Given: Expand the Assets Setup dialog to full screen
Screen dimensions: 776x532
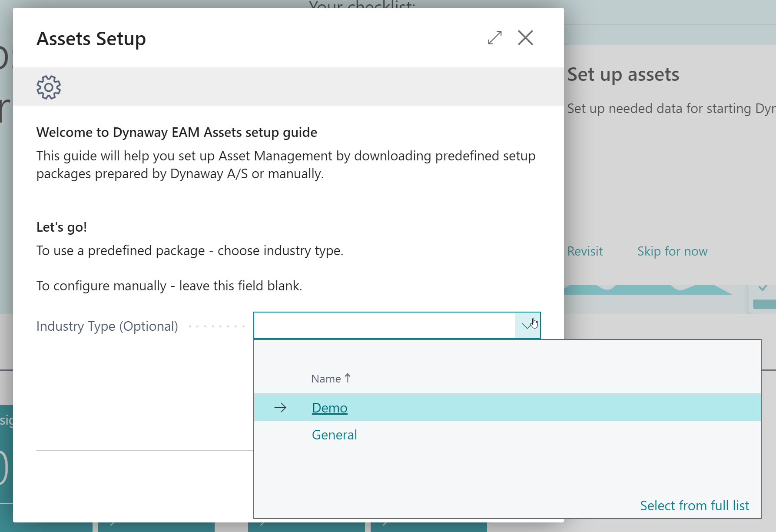Looking at the screenshot, I should (494, 38).
